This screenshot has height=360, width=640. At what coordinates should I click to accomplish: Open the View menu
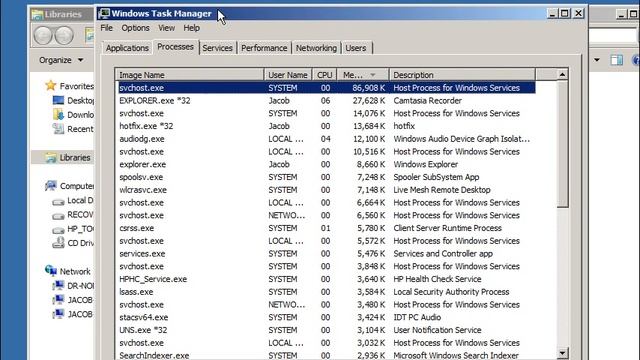click(x=167, y=28)
